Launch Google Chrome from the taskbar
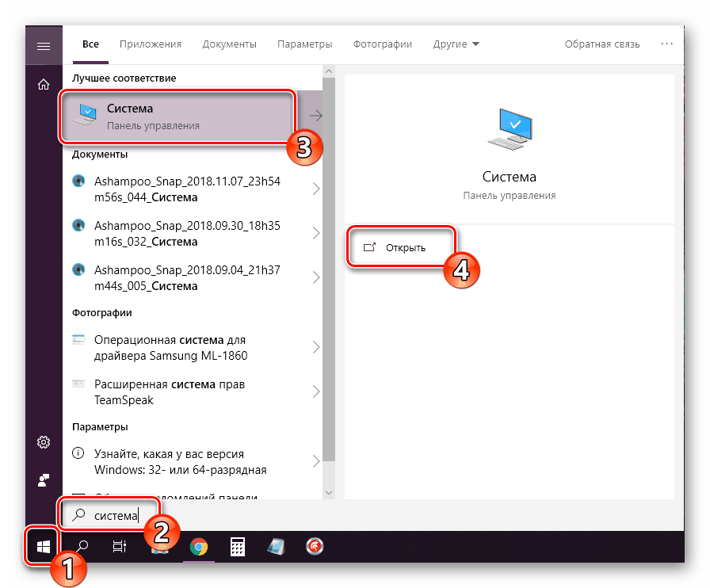 pos(198,547)
